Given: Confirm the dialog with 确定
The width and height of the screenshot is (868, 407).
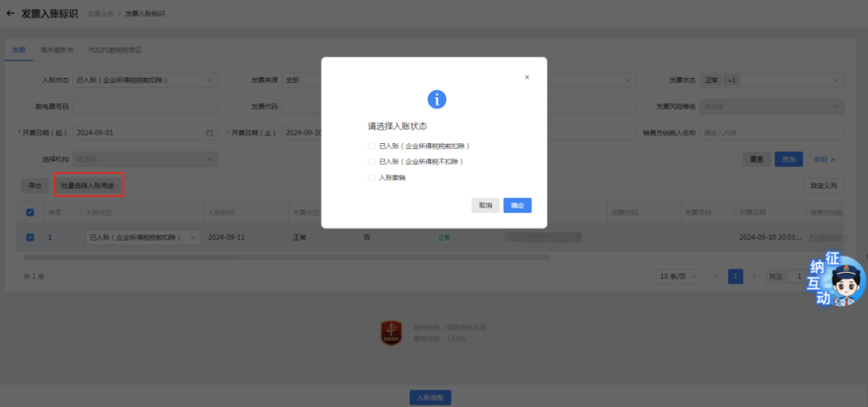Looking at the screenshot, I should 518,205.
